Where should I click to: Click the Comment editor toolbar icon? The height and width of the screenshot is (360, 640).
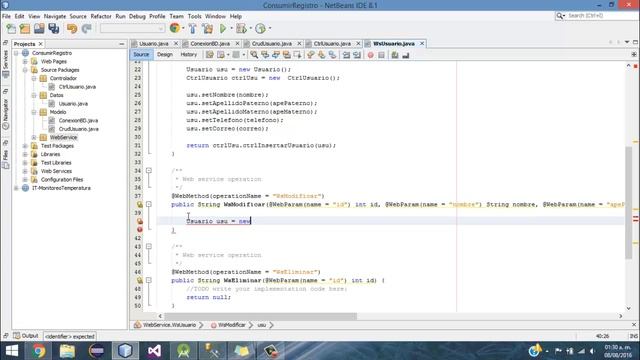click(395, 55)
